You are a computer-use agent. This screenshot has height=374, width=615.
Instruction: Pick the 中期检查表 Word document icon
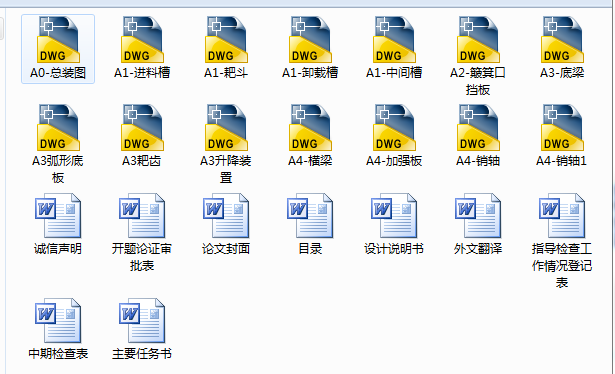[x=58, y=320]
